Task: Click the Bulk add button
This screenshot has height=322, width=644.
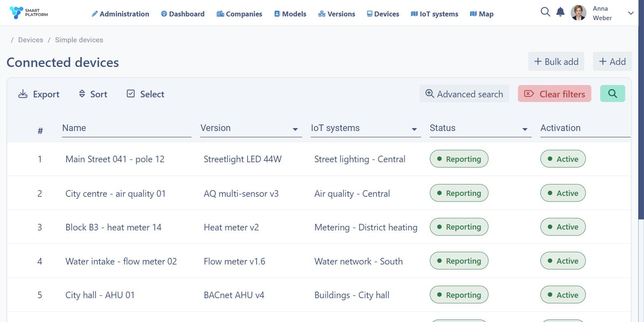Action: [556, 62]
